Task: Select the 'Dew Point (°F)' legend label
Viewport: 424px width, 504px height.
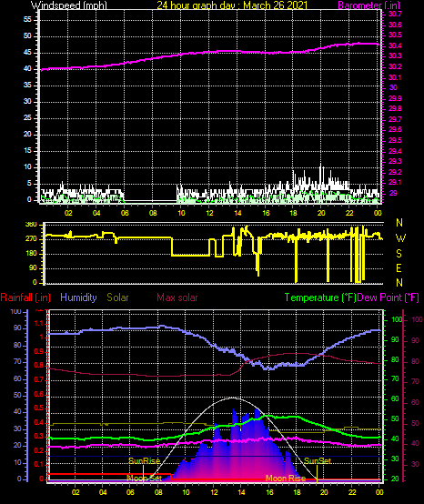Action: pyautogui.click(x=388, y=297)
